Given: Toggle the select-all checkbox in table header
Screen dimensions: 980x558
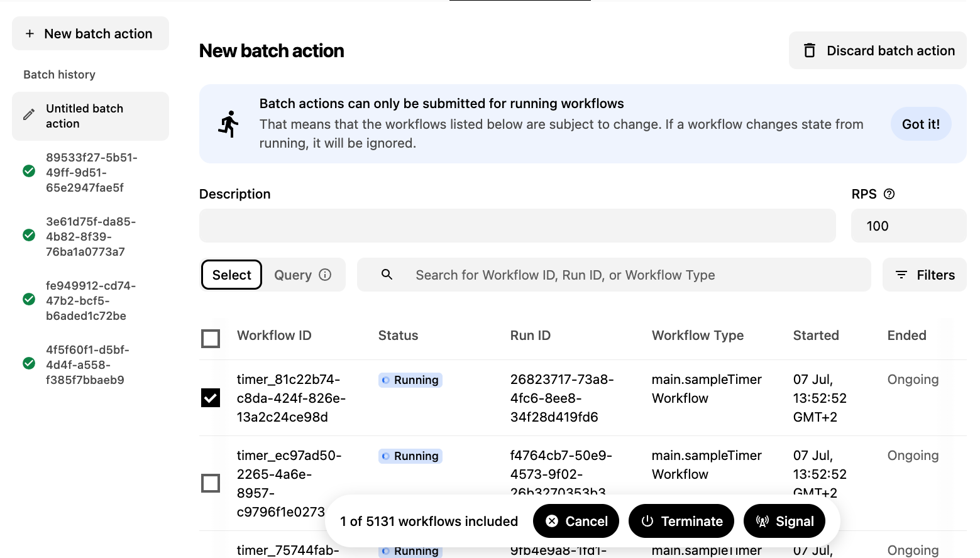Looking at the screenshot, I should click(x=211, y=339).
